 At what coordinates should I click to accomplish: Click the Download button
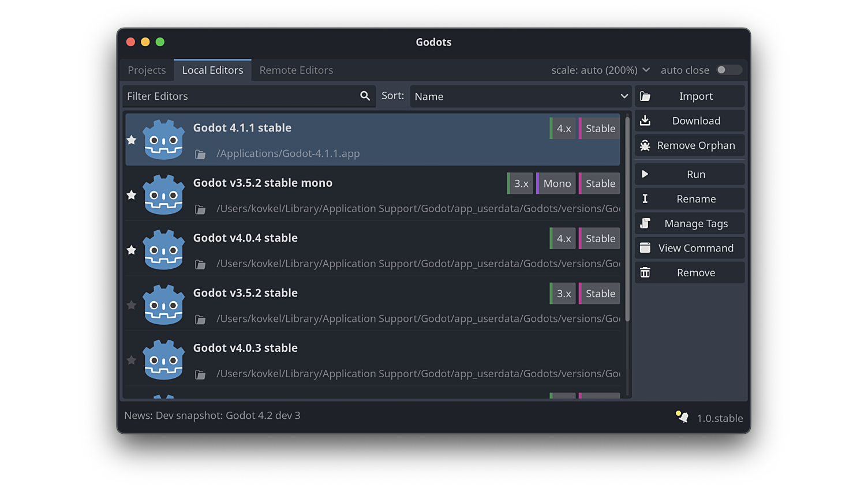690,121
